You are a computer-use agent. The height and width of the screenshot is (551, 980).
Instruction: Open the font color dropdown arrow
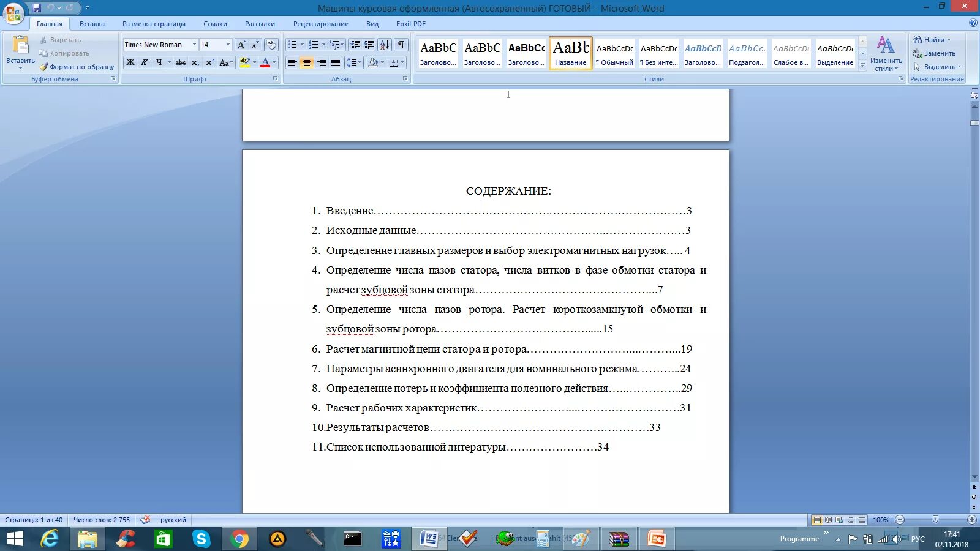click(x=274, y=62)
